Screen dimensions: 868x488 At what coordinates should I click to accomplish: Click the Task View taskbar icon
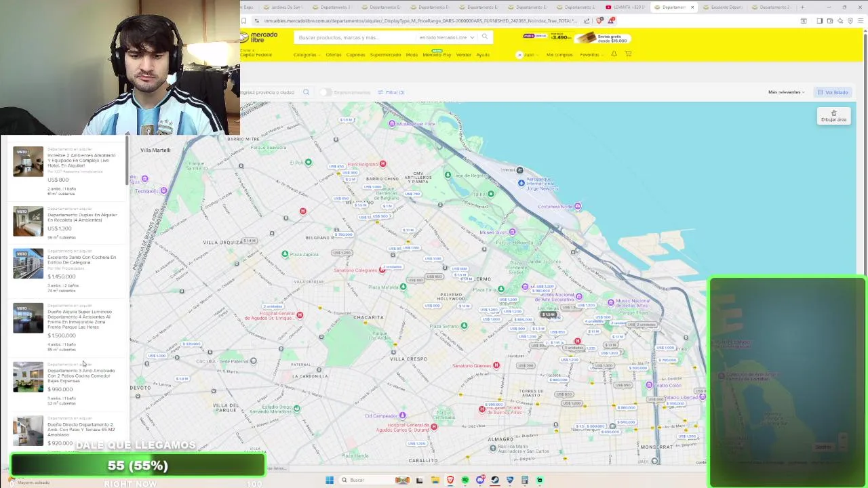tap(419, 480)
